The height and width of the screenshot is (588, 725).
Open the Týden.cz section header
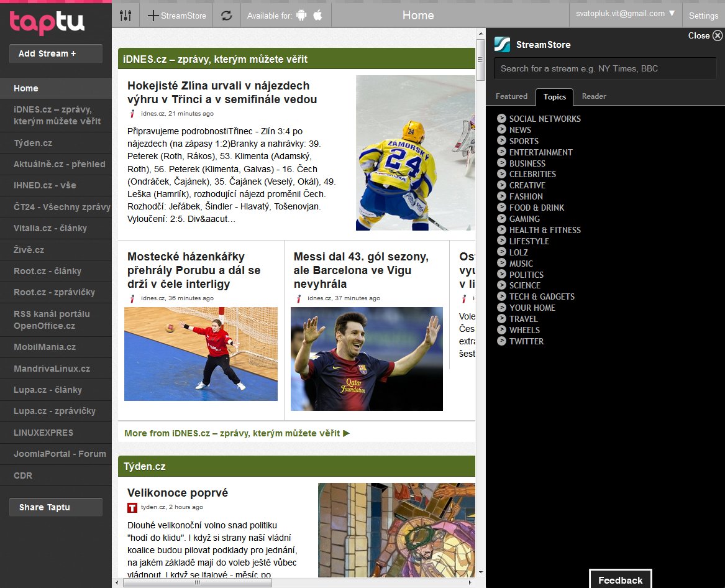coord(296,466)
